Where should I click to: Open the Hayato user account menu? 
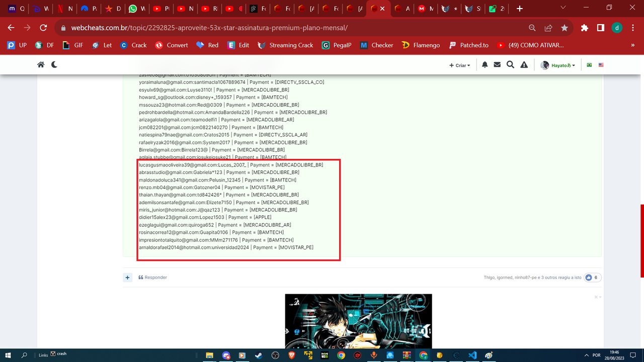[558, 65]
